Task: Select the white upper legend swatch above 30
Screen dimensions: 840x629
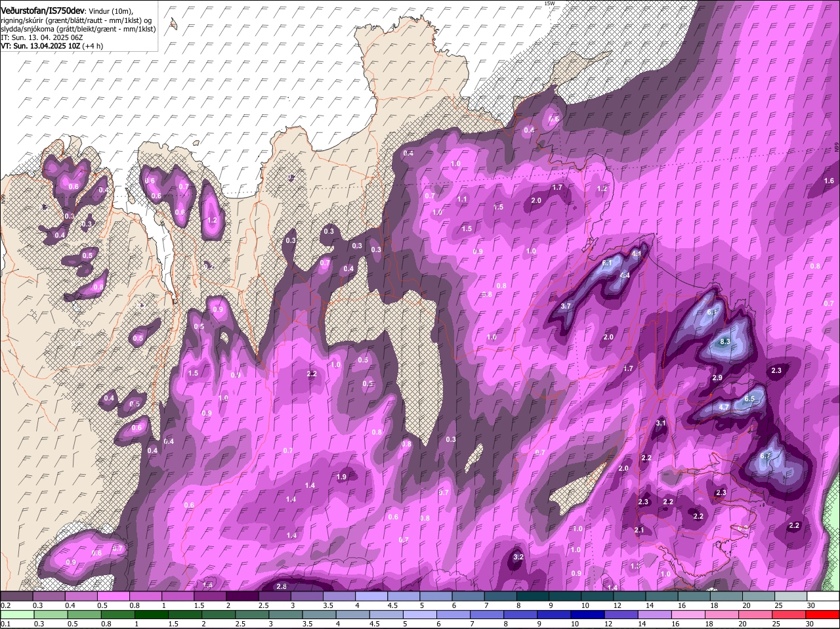Action: [823, 596]
